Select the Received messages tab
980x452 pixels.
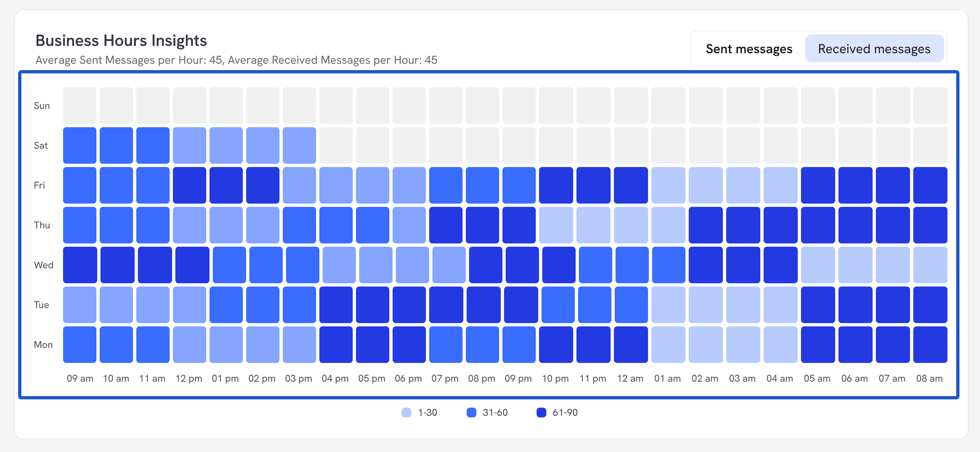coord(874,49)
